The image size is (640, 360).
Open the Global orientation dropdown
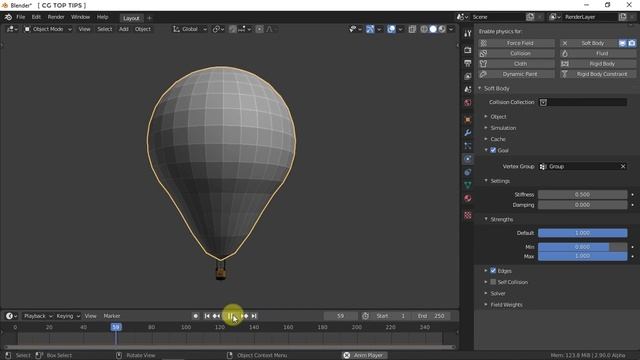tap(190, 29)
